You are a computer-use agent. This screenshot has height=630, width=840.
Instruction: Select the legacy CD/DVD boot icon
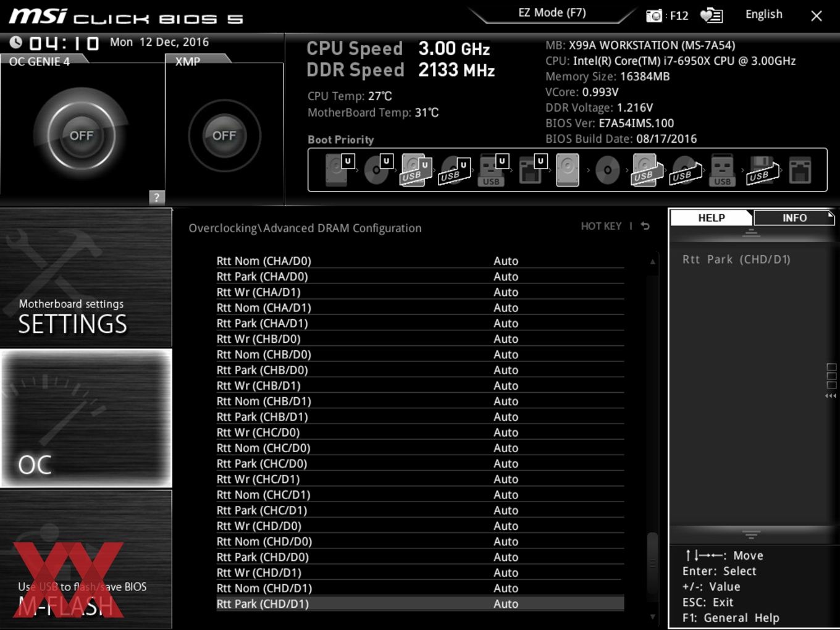coord(607,170)
